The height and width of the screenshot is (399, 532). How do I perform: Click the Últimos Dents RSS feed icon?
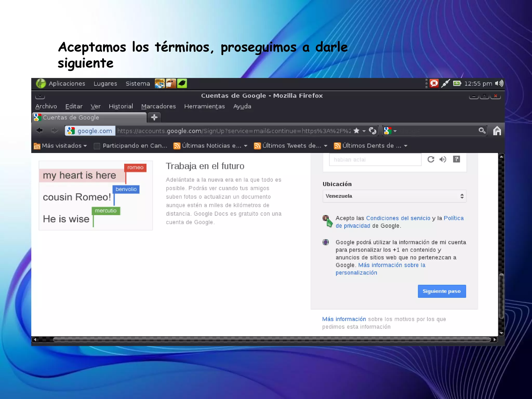[337, 146]
